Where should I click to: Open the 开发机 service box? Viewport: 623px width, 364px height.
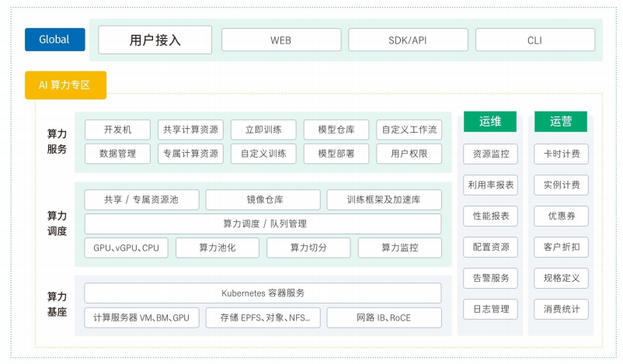tap(117, 130)
